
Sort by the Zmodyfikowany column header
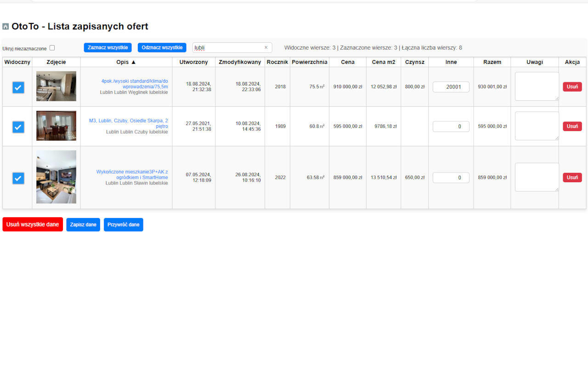pyautogui.click(x=240, y=62)
